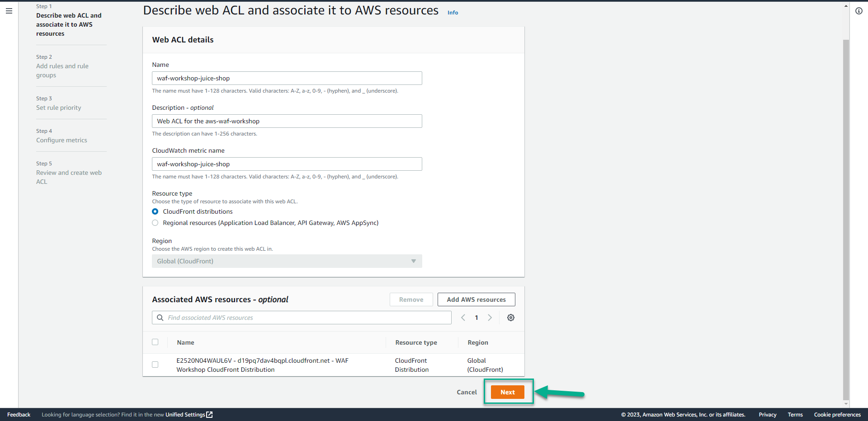Click the Name column header to sort
868x421 pixels.
(x=185, y=342)
